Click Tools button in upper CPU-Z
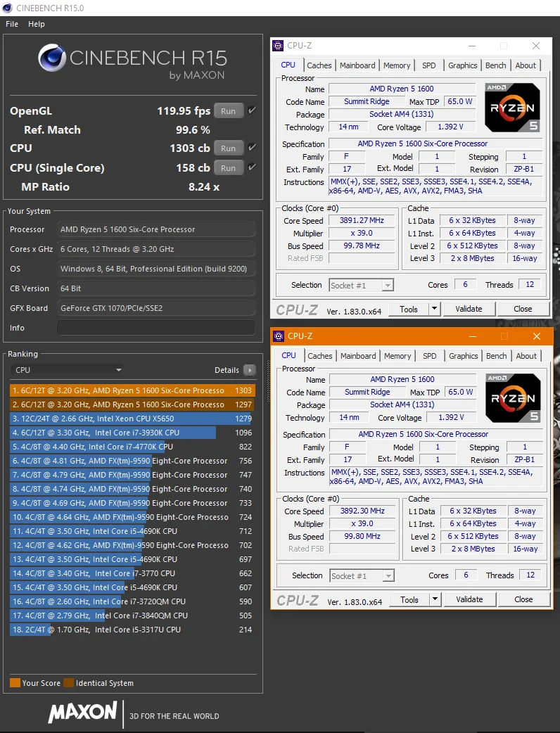The height and width of the screenshot is (733, 560). [x=409, y=309]
